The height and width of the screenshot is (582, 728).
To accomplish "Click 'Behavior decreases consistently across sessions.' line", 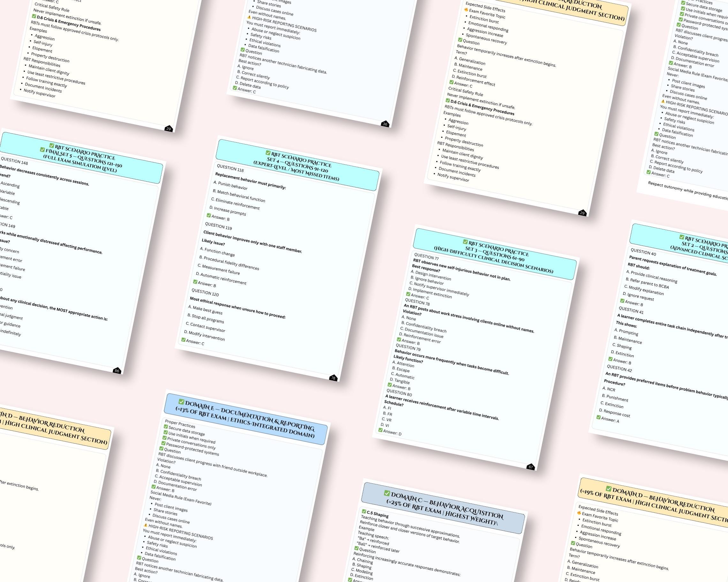I will (45, 175).
